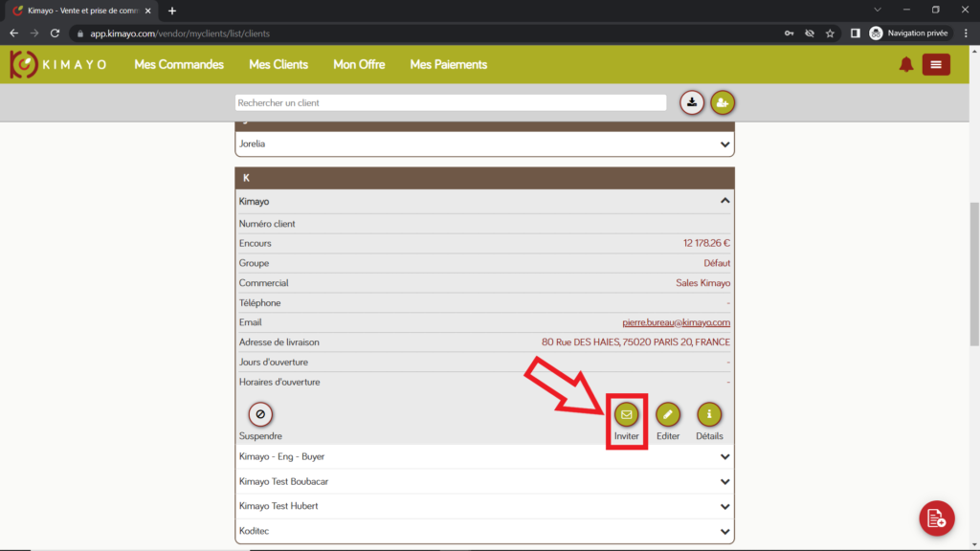Click the pierre.bureau@kimayo.com email link
Viewport: 980px width, 551px height.
[x=676, y=322]
